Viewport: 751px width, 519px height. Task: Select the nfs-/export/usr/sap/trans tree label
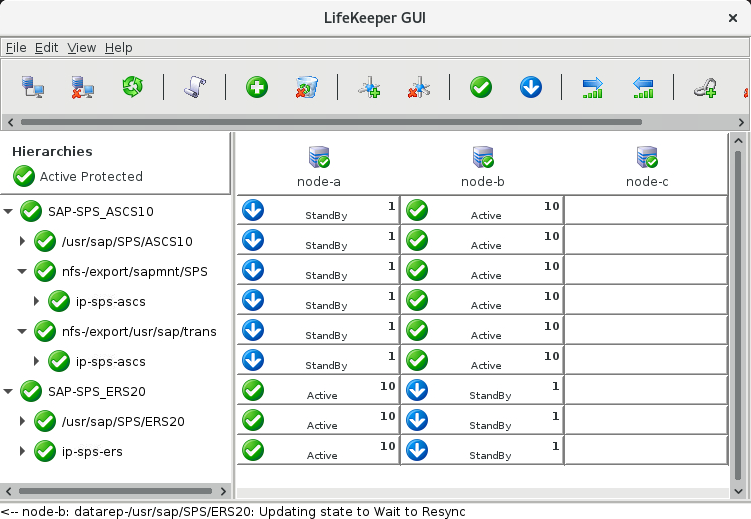point(139,331)
